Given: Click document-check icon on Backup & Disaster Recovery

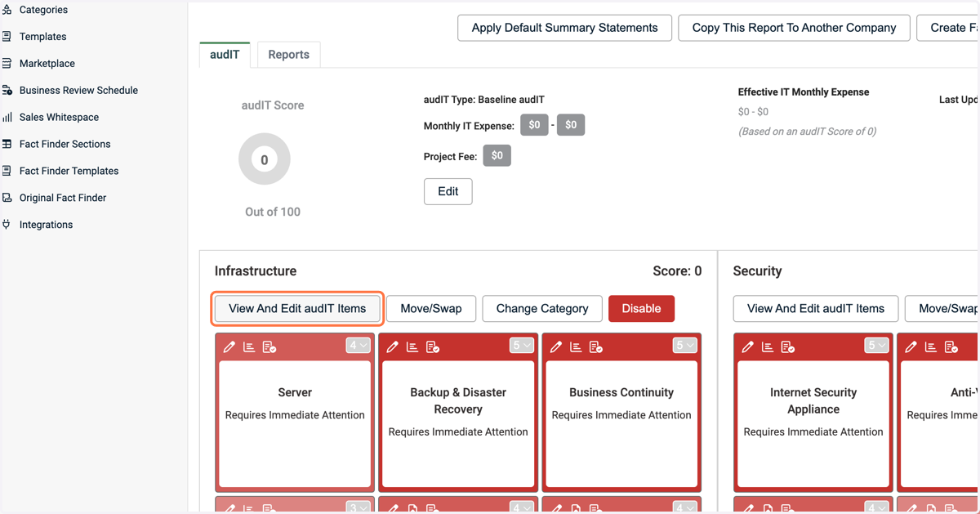Looking at the screenshot, I should pos(433,347).
